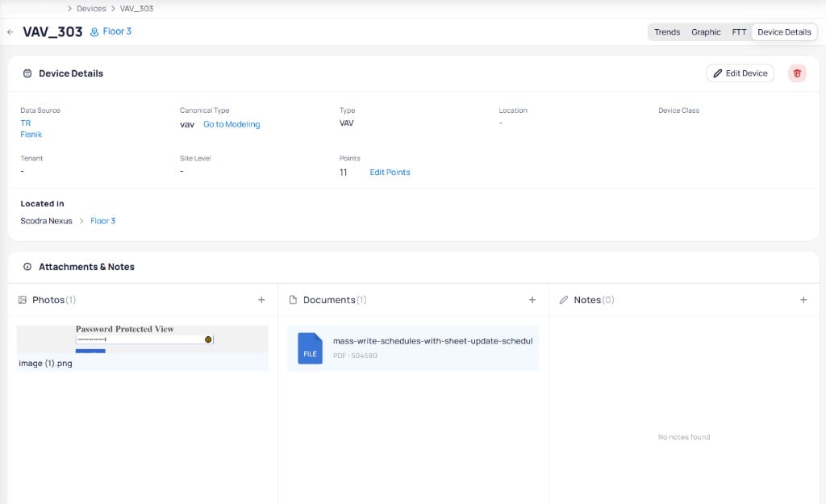Click the Edit Device button
826x504 pixels.
click(x=740, y=73)
